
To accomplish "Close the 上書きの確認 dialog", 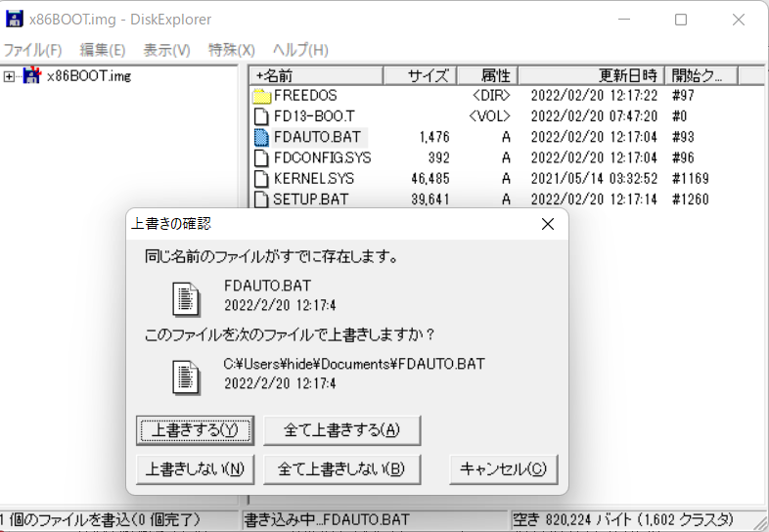I will pyautogui.click(x=547, y=224).
